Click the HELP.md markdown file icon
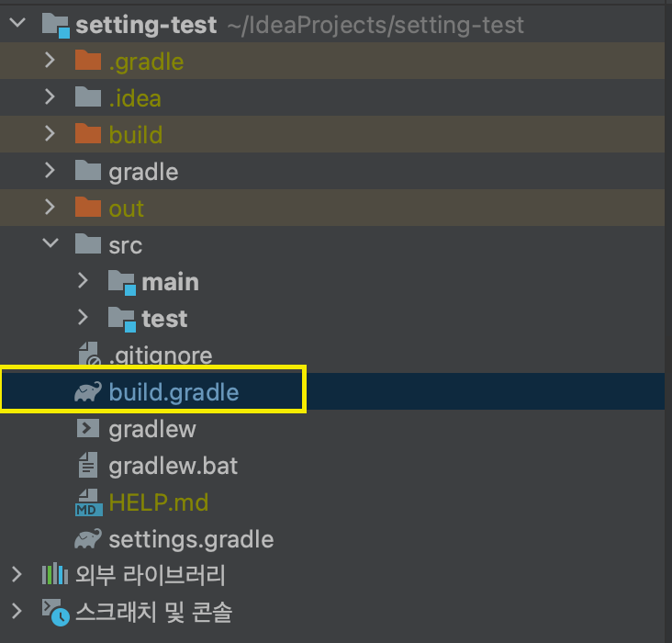Viewport: 672px width, 643px height. (89, 502)
